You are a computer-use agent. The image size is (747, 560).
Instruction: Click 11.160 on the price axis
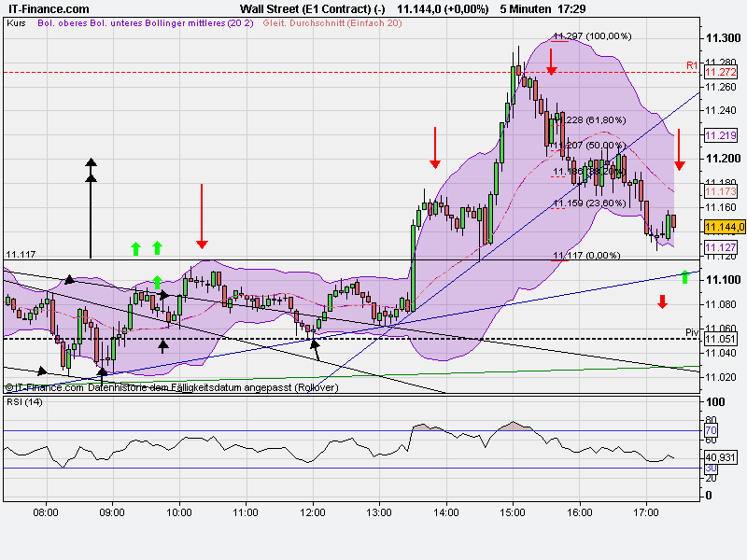pyautogui.click(x=721, y=207)
